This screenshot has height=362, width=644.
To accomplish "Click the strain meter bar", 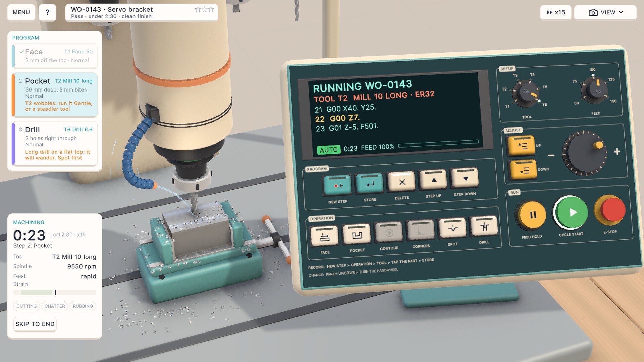I will pyautogui.click(x=55, y=293).
